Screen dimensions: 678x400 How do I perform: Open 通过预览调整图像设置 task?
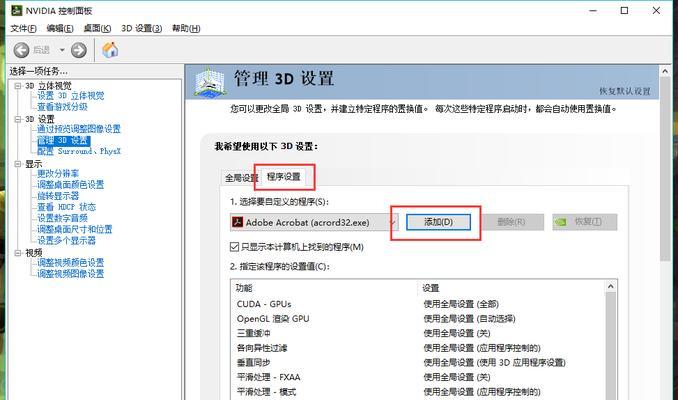[79, 129]
